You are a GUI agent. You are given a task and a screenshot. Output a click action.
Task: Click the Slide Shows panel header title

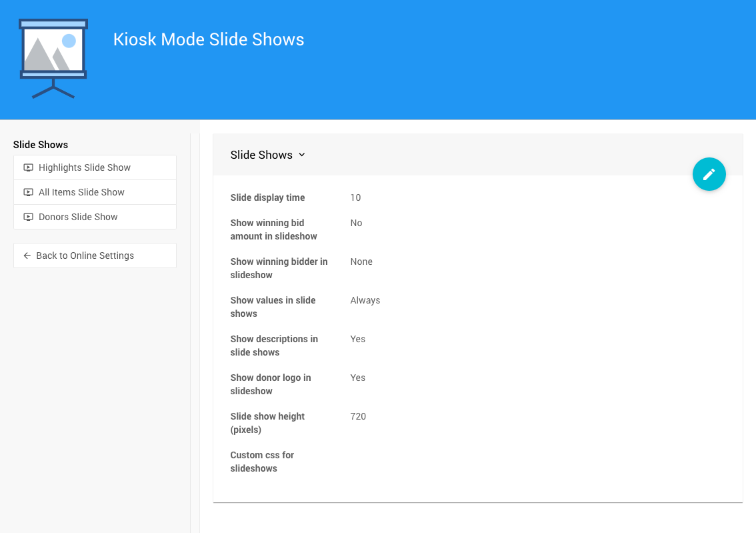coord(261,155)
